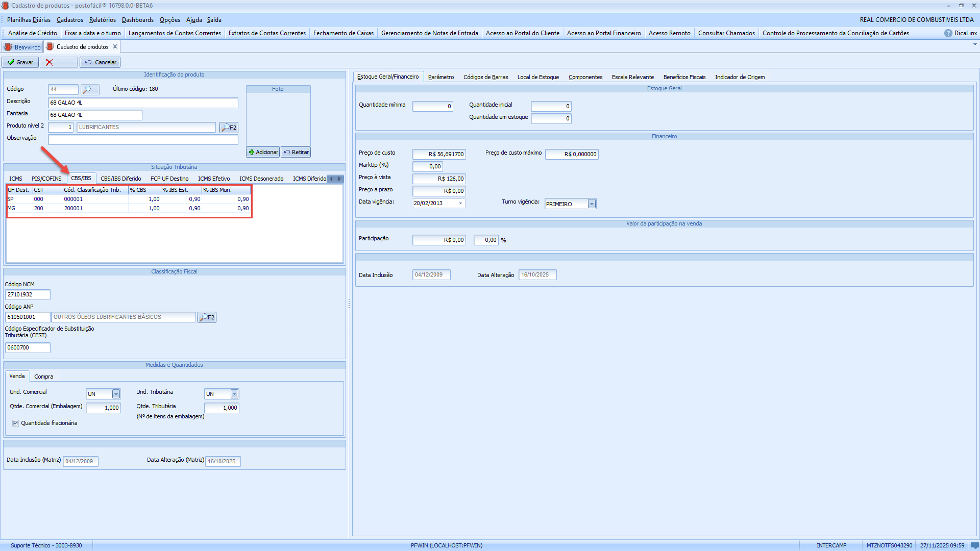Click the Código NCM input field
980x551 pixels.
pyautogui.click(x=28, y=294)
